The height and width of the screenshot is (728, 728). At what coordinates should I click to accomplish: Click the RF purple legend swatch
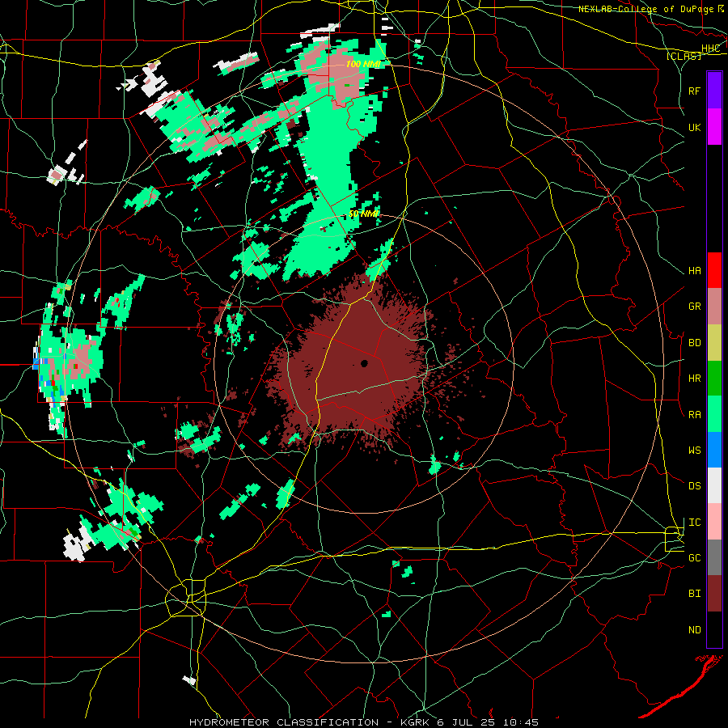click(714, 90)
